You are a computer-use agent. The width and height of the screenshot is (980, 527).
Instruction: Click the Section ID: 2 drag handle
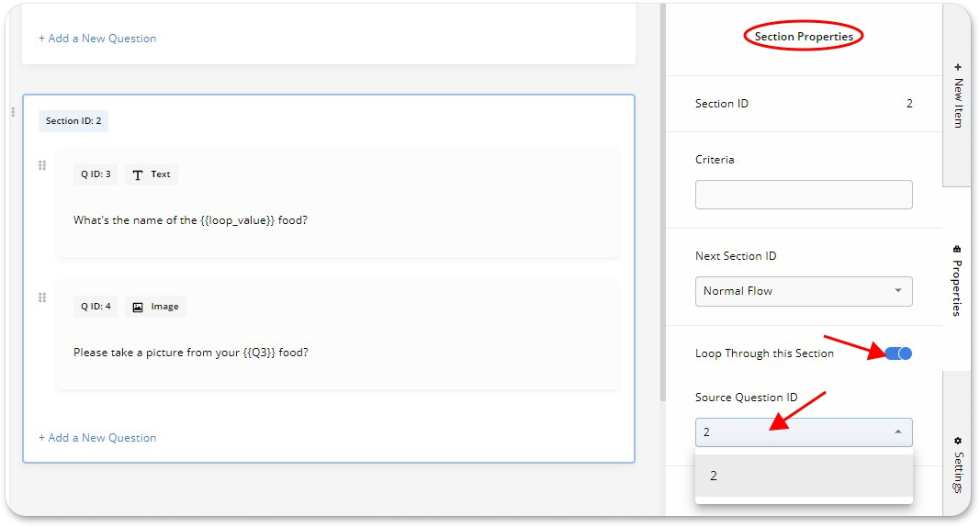tap(13, 112)
